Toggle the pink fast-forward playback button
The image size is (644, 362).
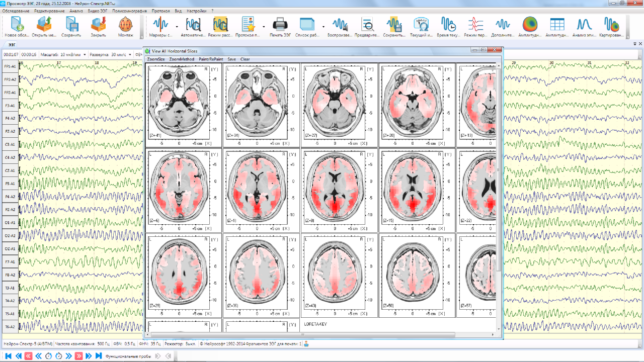78,356
